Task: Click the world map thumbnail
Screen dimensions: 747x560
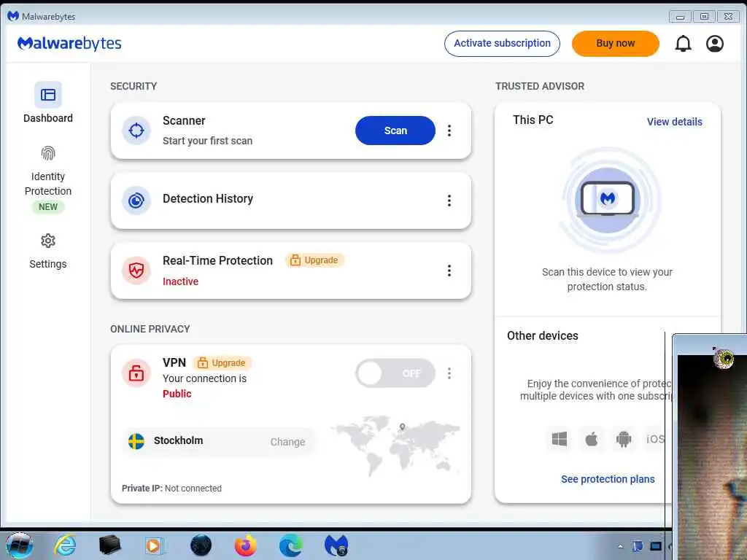Action: tap(396, 446)
